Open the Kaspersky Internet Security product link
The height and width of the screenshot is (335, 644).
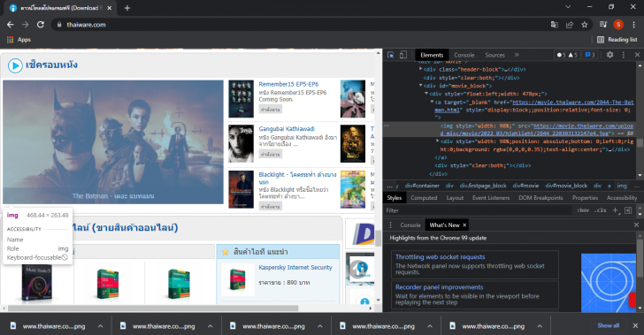[x=295, y=267]
